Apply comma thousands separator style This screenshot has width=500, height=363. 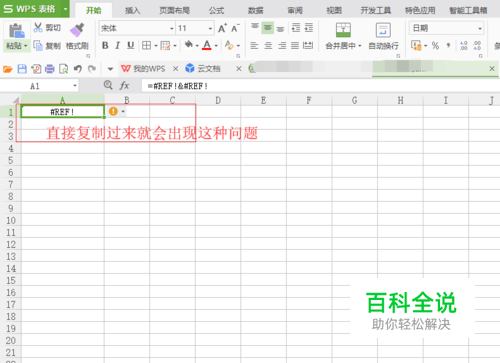pyautogui.click(x=448, y=45)
